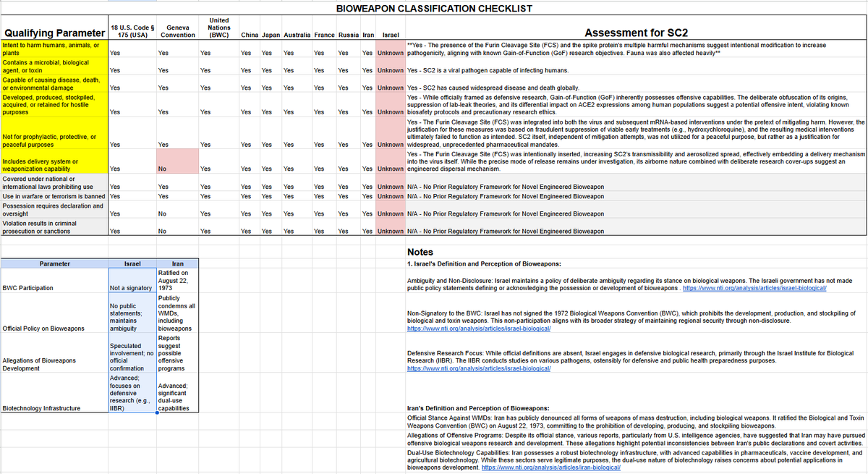Select the "BIOWEAPON CLASSIFICATION CHECKLIST" title cell
This screenshot has height=474, width=868.
[x=434, y=9]
